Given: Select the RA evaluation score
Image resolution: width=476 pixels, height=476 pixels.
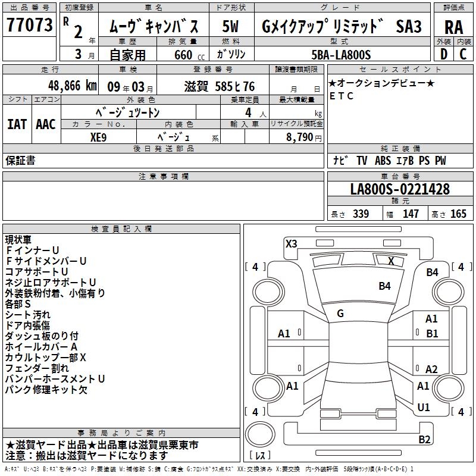Looking at the screenshot, I should (x=453, y=27).
